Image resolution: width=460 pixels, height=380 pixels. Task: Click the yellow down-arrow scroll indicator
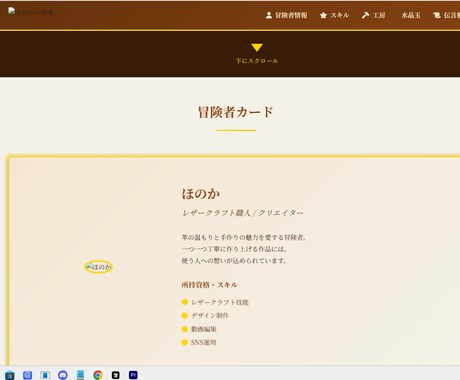coord(257,47)
